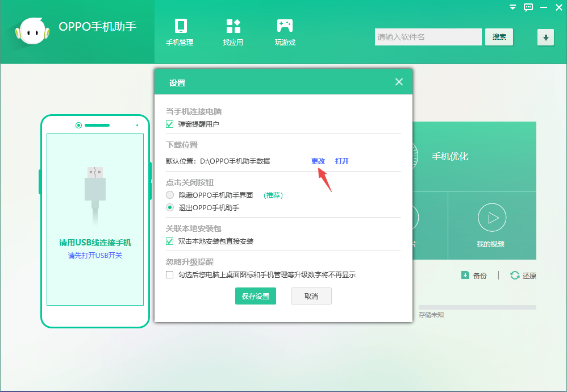Click 保存设置 to save settings

click(x=255, y=296)
